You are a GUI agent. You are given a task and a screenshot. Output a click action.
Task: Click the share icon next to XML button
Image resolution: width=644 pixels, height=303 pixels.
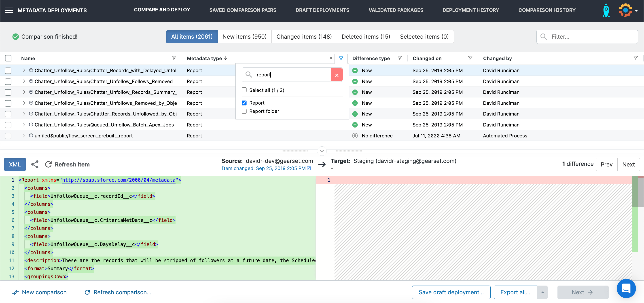[35, 164]
